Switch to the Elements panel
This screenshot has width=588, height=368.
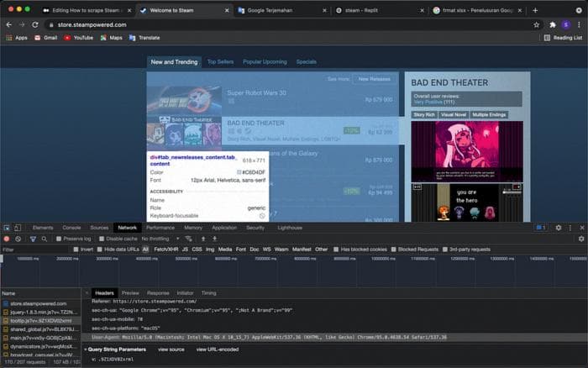pyautogui.click(x=43, y=228)
